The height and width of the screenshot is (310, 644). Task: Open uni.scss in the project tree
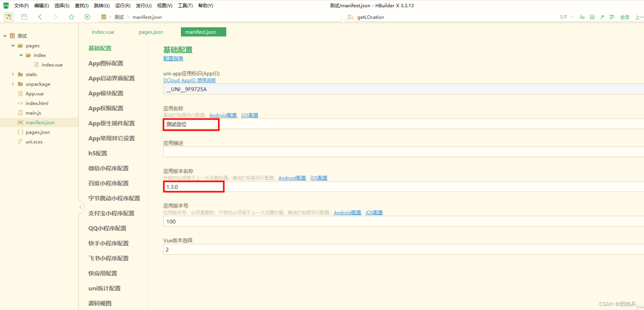(x=34, y=141)
